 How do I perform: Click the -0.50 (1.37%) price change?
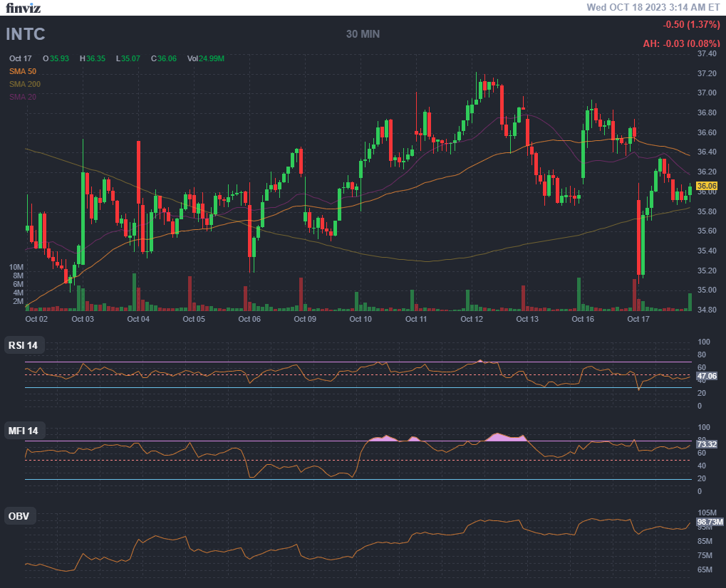pos(691,25)
